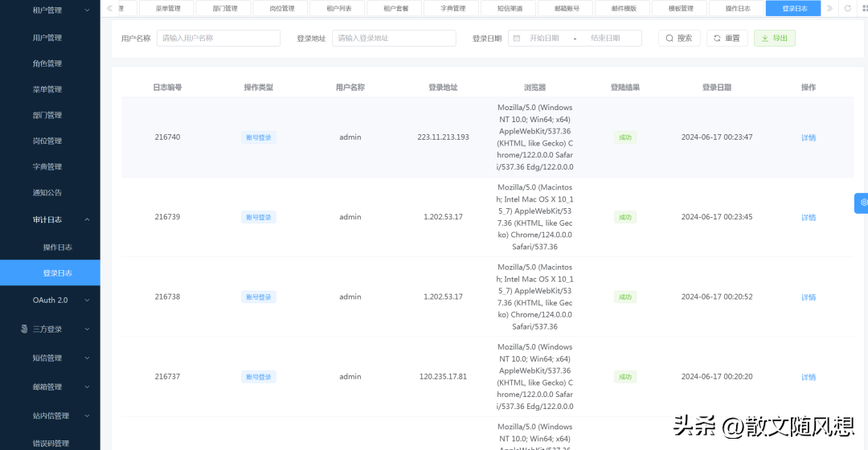
Task: Open 详情 for log 216738
Action: click(x=809, y=297)
